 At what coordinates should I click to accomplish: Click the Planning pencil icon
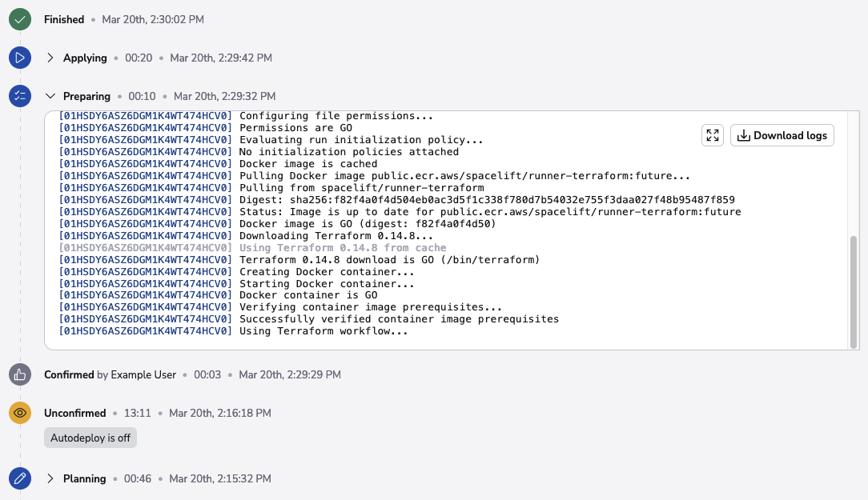coord(20,478)
